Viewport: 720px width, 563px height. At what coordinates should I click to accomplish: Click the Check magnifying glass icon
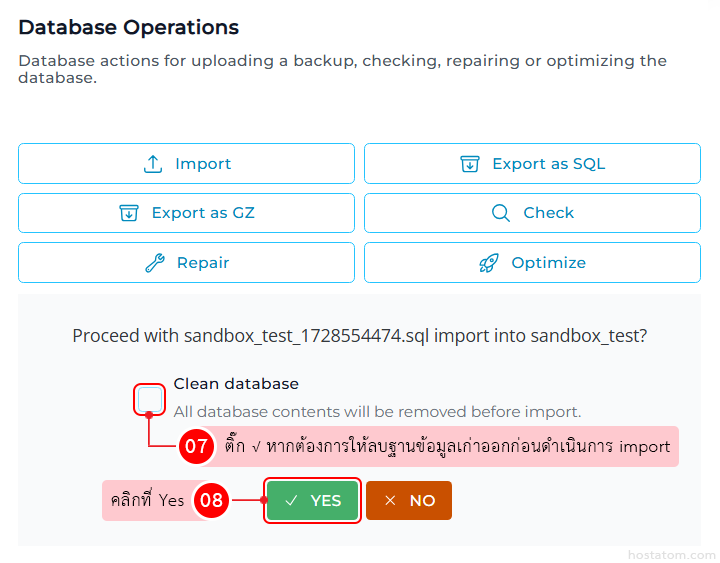(x=501, y=213)
